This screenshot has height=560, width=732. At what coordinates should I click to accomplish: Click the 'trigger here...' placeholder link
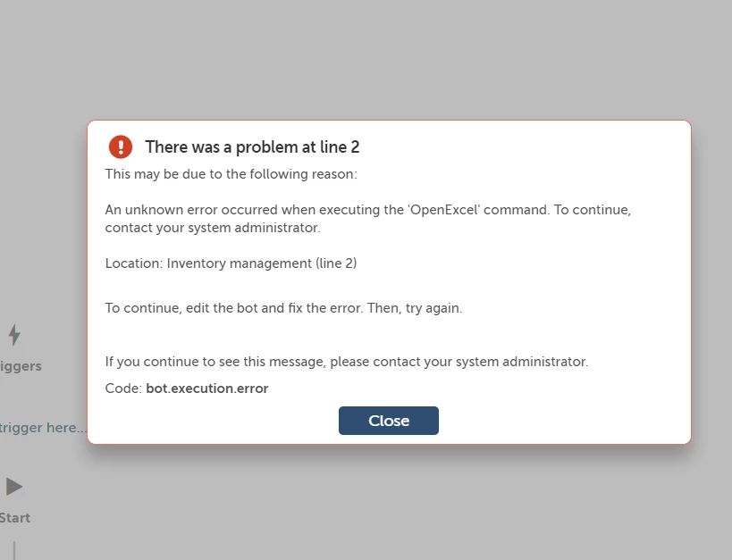40,427
